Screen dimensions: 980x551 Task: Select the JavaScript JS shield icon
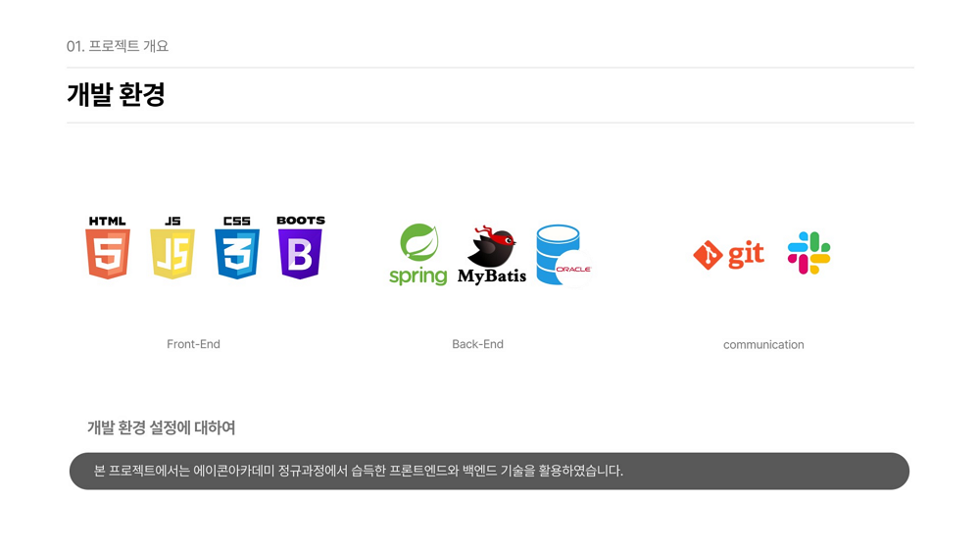click(172, 247)
